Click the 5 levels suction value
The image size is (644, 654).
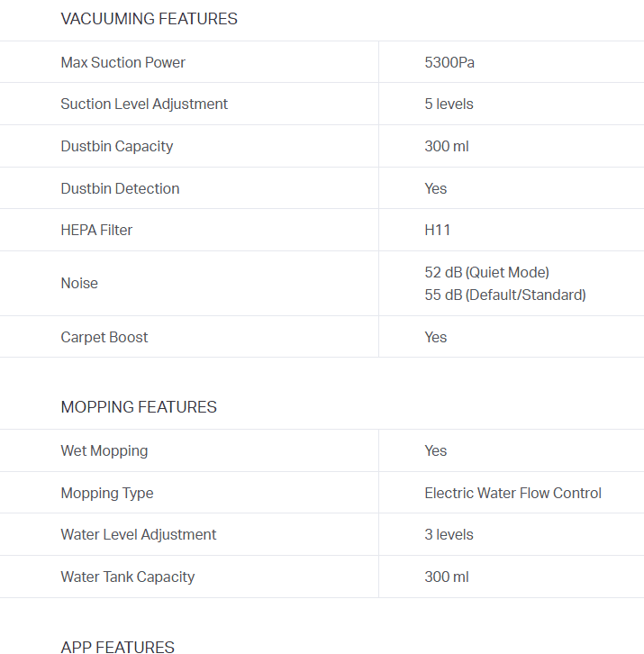tap(449, 104)
